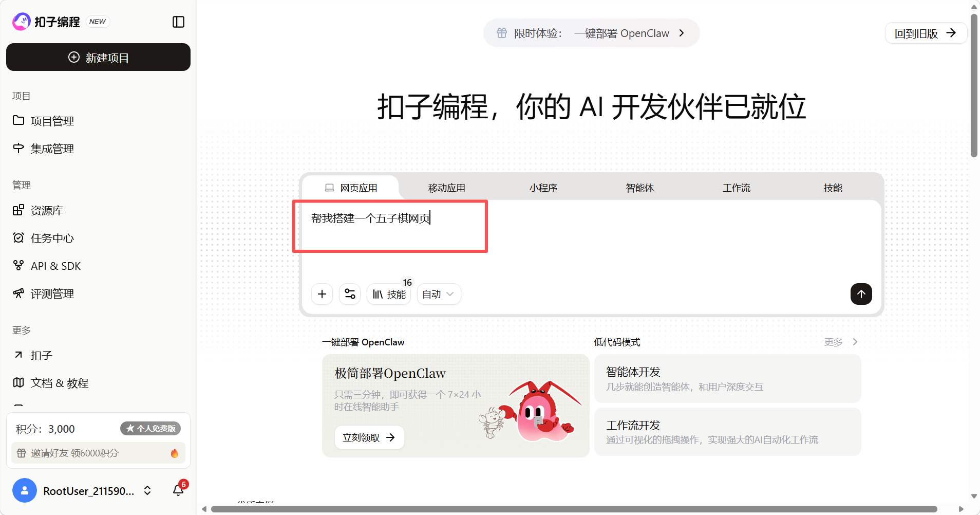Click 更多 in 低代码模式 section

click(x=834, y=342)
